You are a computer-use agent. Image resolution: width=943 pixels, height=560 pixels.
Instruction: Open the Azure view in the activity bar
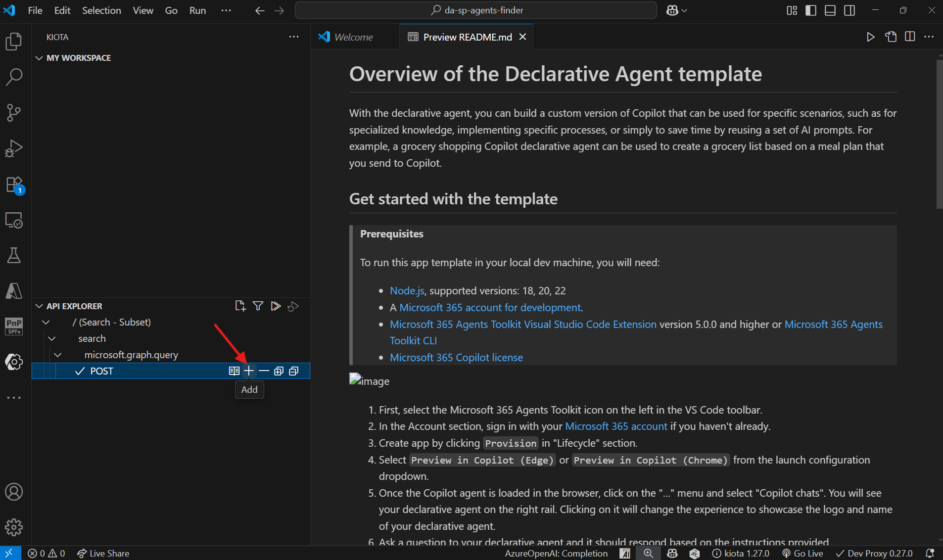(14, 291)
